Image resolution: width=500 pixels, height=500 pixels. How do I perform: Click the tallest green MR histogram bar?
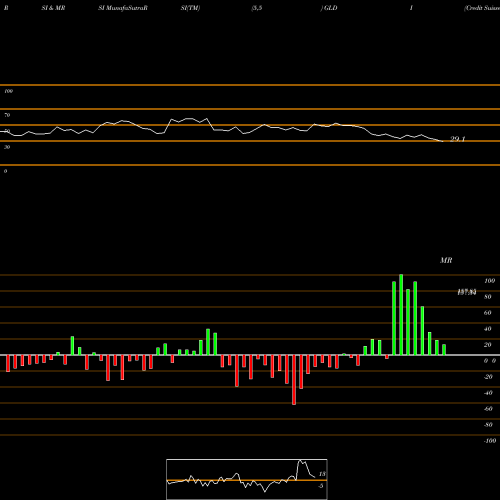pyautogui.click(x=401, y=315)
